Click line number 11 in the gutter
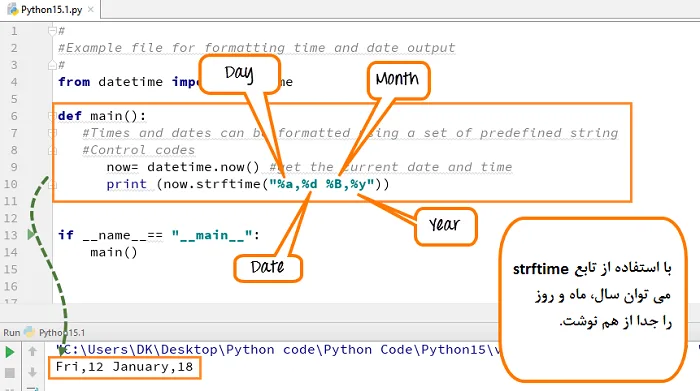700x391 pixels. pos(11,201)
